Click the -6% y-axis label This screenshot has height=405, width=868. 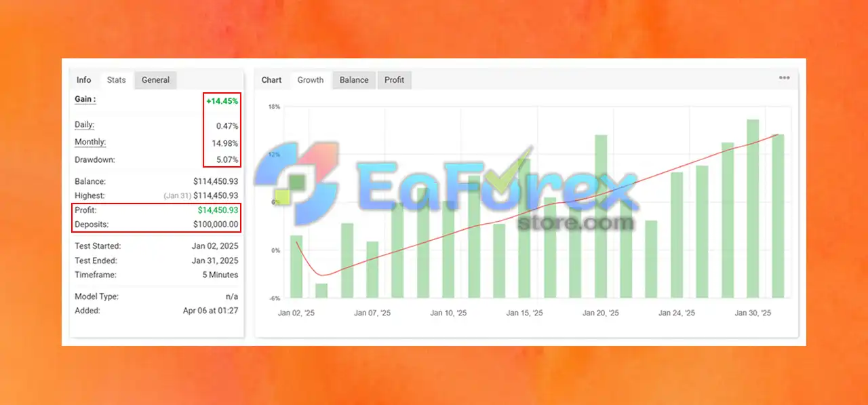coord(274,298)
